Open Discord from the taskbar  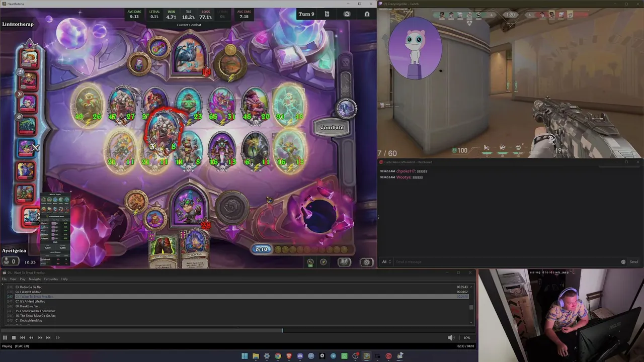point(300,356)
